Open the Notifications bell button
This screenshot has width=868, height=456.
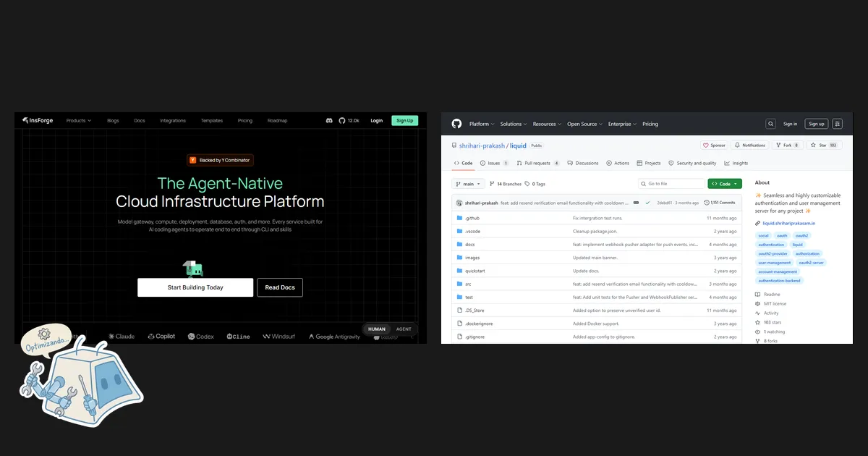coord(749,145)
